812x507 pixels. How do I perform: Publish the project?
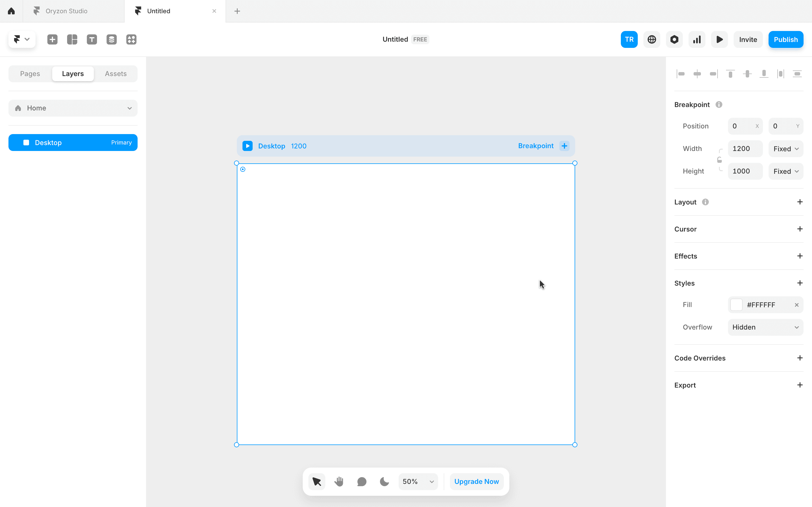pyautogui.click(x=785, y=39)
